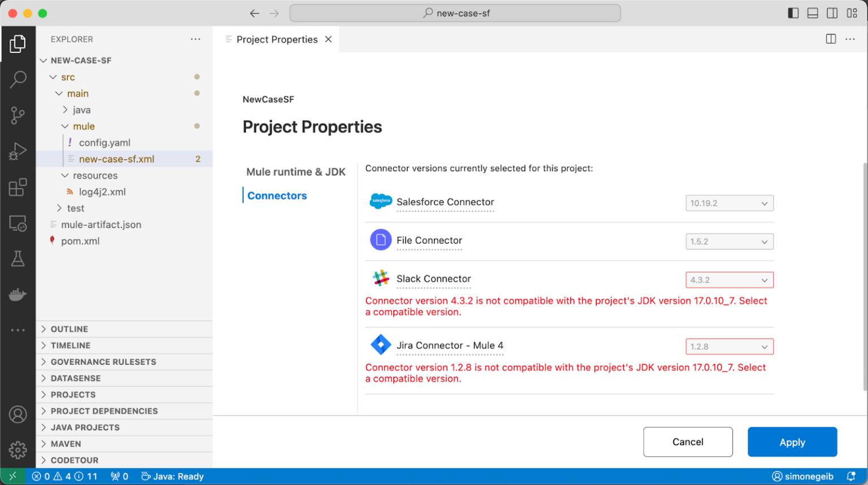Open the Accounts icon in sidebar

pos(19,414)
